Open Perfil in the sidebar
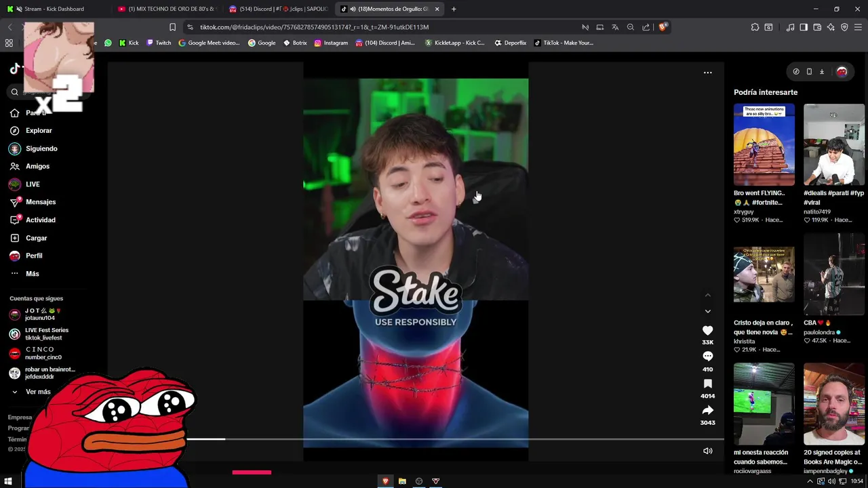868x488 pixels. coord(26,256)
